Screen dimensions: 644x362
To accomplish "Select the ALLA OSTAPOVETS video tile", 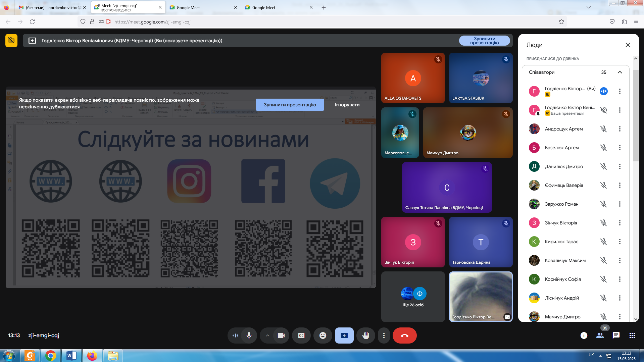I will [x=413, y=78].
